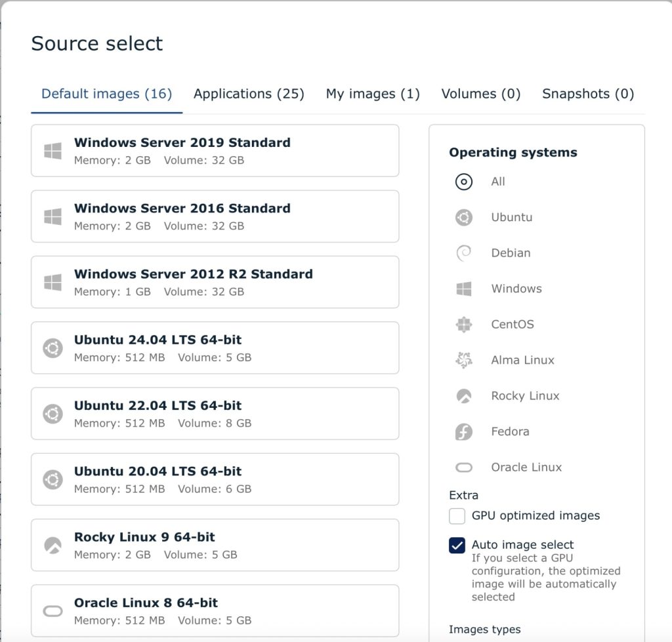
Task: Click the Windows filter icon in Operating systems
Action: (x=464, y=289)
